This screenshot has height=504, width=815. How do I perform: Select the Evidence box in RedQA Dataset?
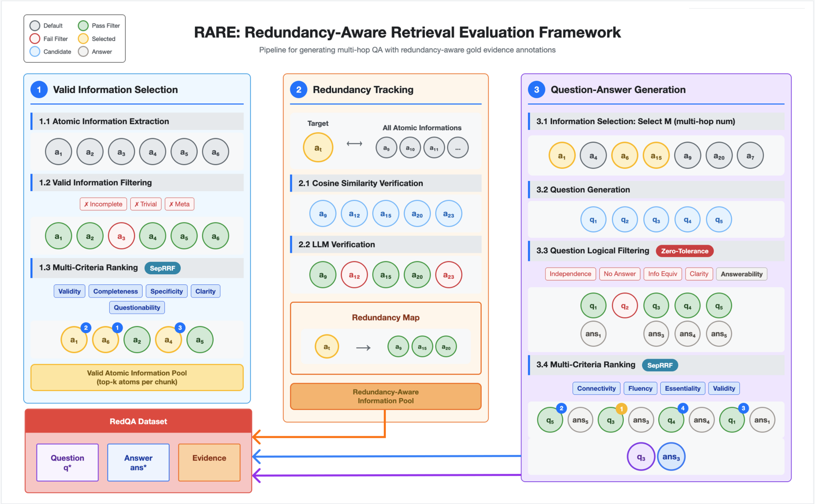(209, 462)
